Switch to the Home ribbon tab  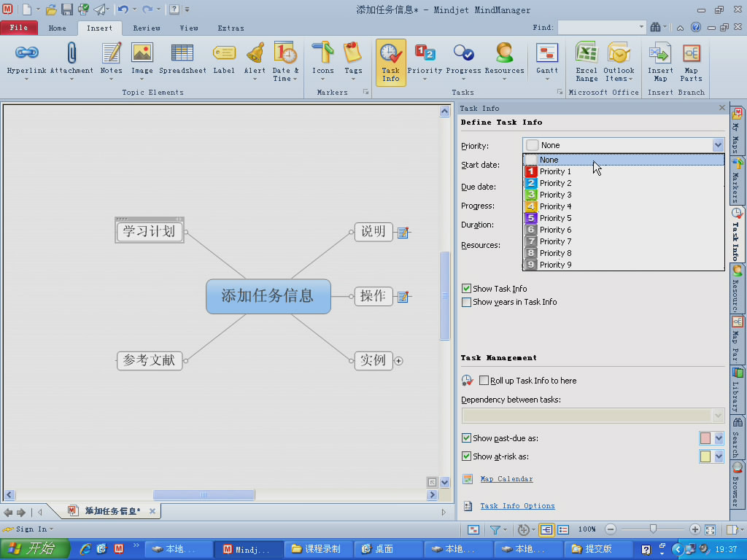(x=57, y=28)
